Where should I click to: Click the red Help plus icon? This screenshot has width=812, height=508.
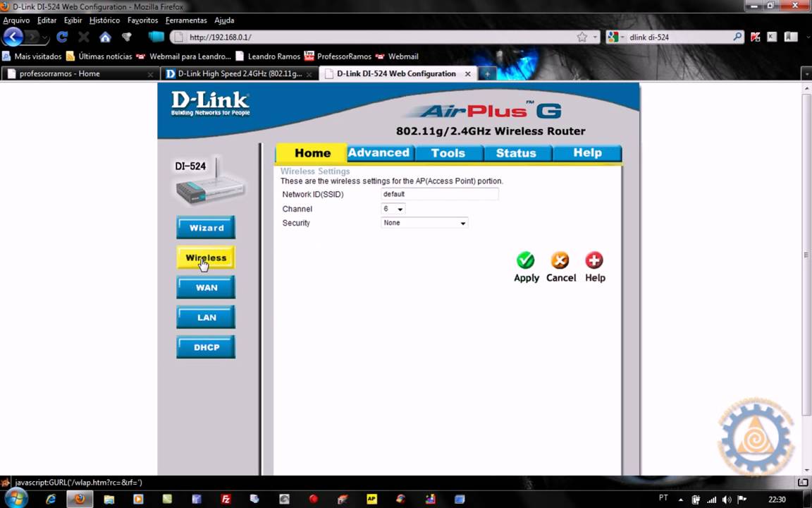(594, 260)
